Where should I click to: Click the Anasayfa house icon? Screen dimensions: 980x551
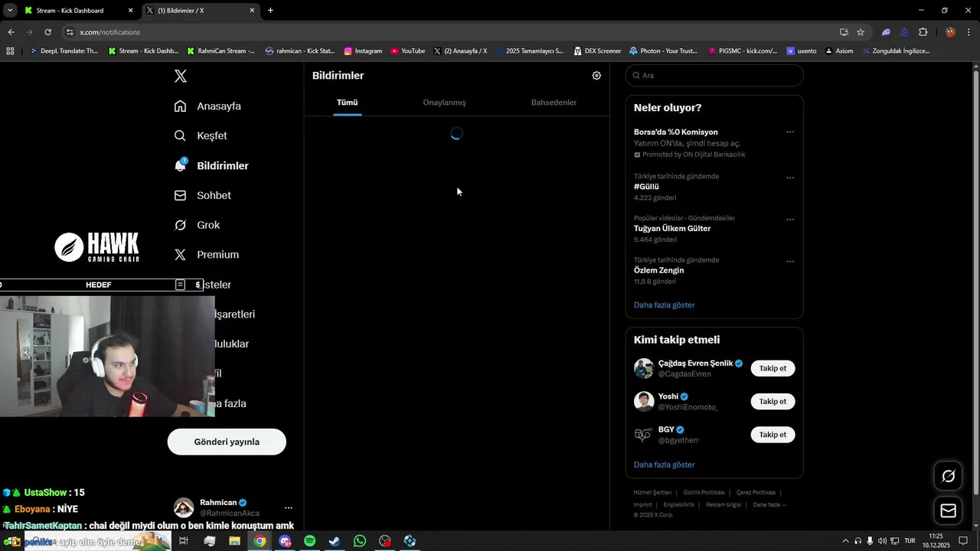(x=181, y=106)
